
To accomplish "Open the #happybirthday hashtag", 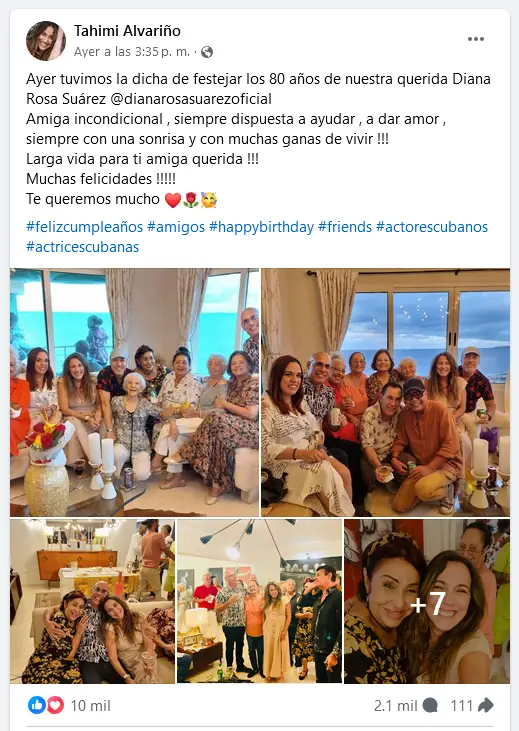I will click(x=261, y=227).
